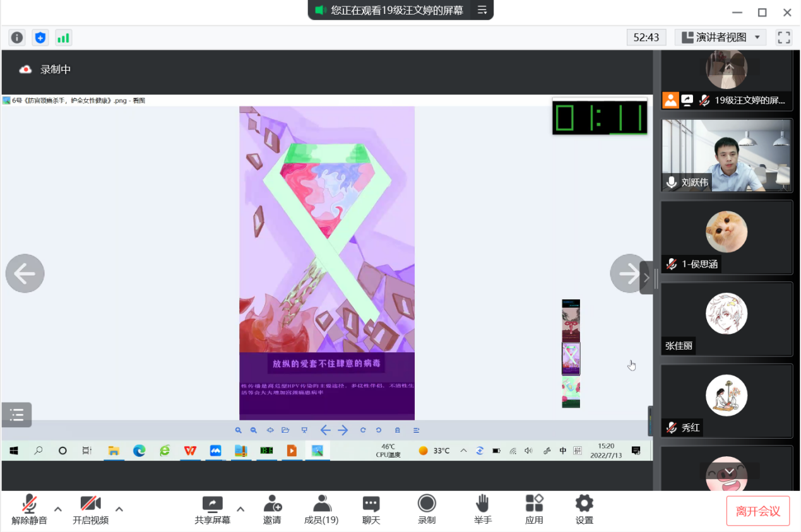
Task: Collapse the participant video sidebar
Action: coord(646,278)
